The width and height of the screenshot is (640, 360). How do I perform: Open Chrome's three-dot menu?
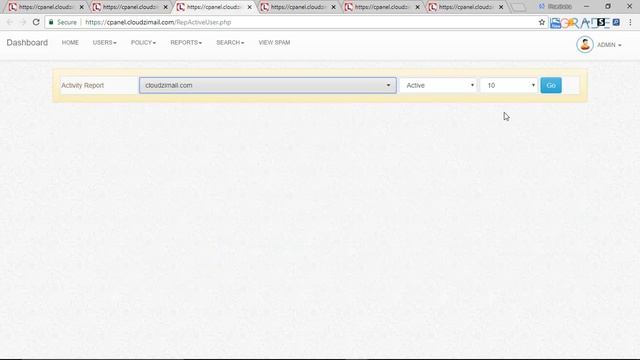630,22
